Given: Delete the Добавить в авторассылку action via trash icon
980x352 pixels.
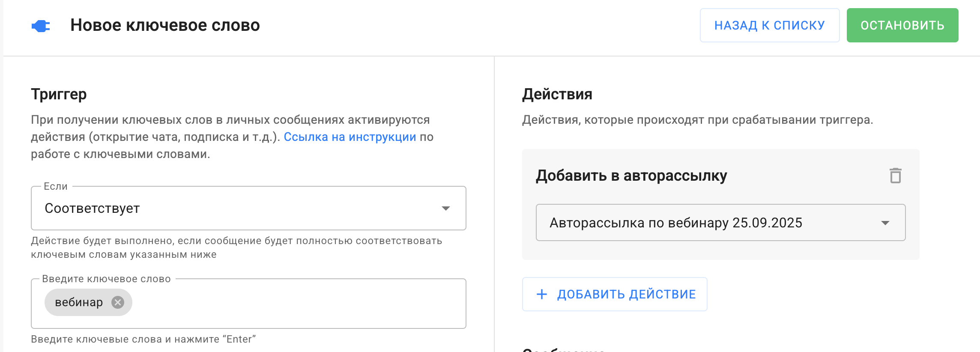Looking at the screenshot, I should [895, 176].
